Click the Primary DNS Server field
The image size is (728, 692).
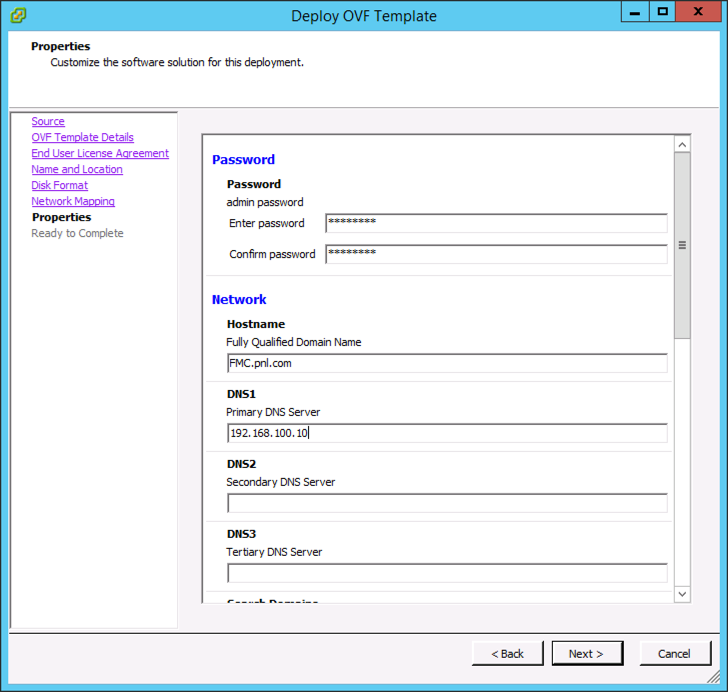point(447,433)
